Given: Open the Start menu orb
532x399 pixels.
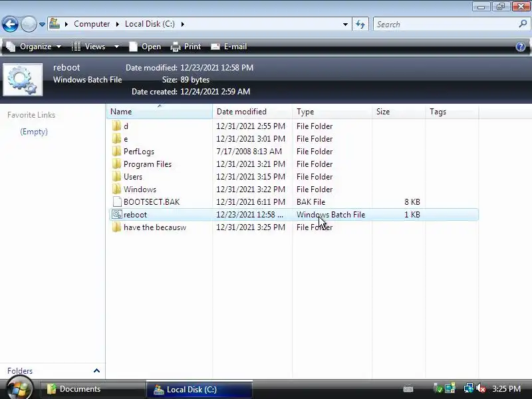Looking at the screenshot, I should point(19,389).
